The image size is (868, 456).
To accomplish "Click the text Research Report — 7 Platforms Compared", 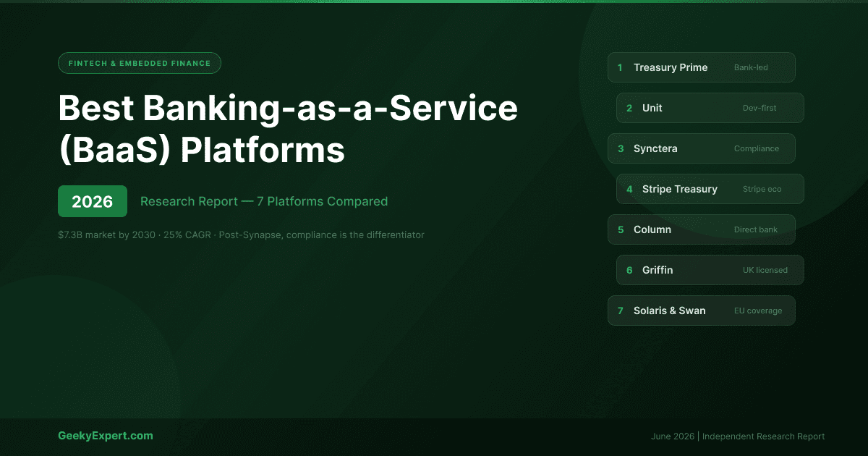I will pos(264,201).
